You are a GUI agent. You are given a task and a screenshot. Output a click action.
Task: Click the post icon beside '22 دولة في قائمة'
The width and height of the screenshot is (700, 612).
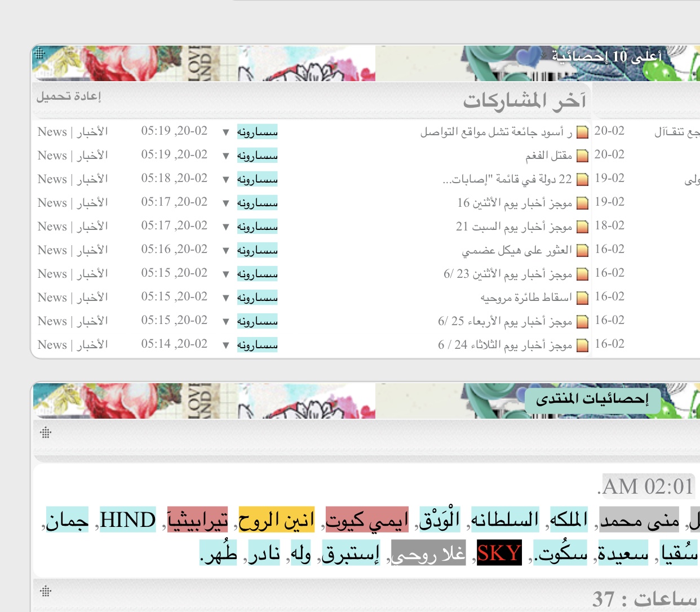(x=583, y=179)
